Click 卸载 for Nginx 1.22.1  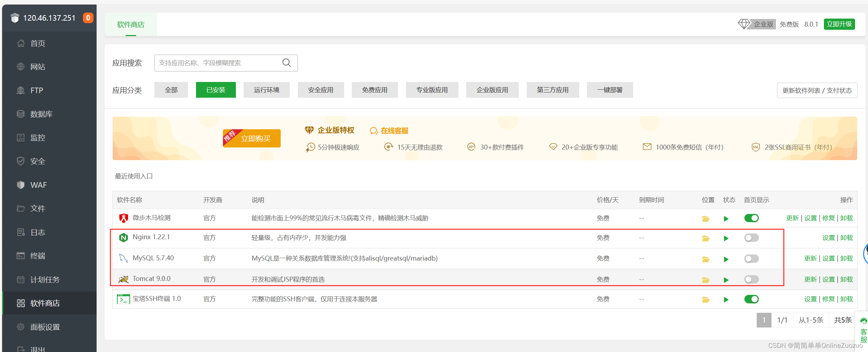tap(847, 238)
